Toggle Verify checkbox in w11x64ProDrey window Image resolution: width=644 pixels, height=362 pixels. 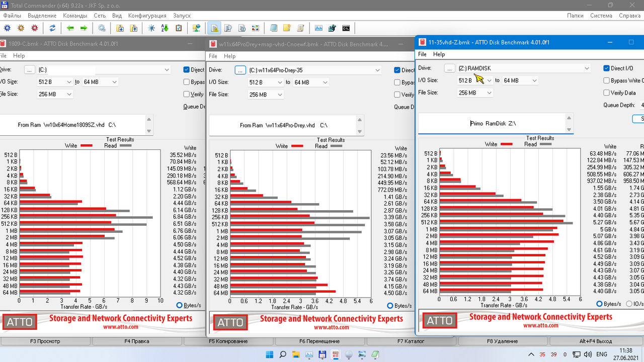[397, 95]
